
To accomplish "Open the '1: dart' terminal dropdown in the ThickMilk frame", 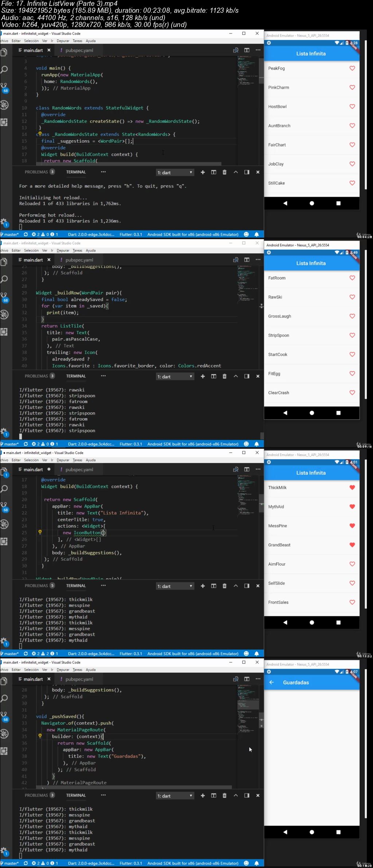I will 175,586.
